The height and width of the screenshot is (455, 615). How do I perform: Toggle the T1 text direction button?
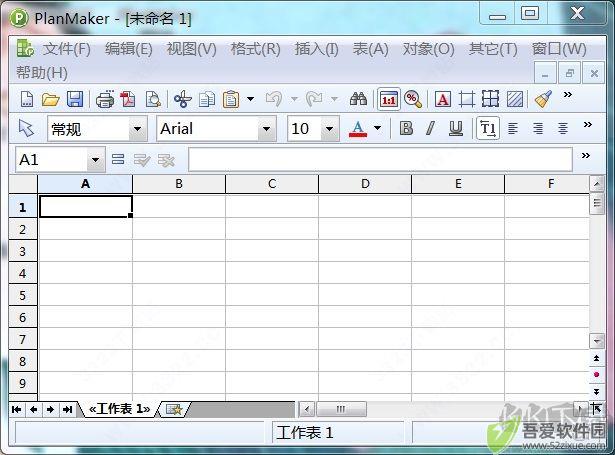(488, 128)
